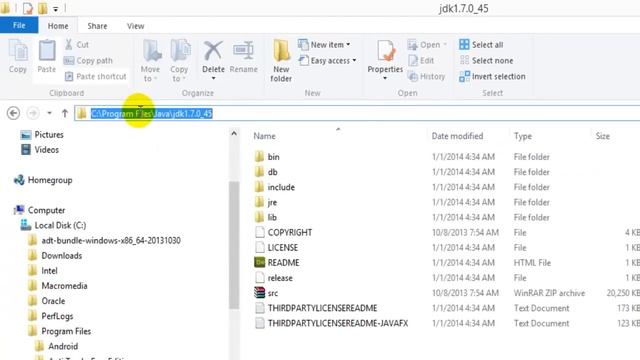This screenshot has height=360, width=640.
Task: Sort by the Name column header
Action: tap(264, 136)
